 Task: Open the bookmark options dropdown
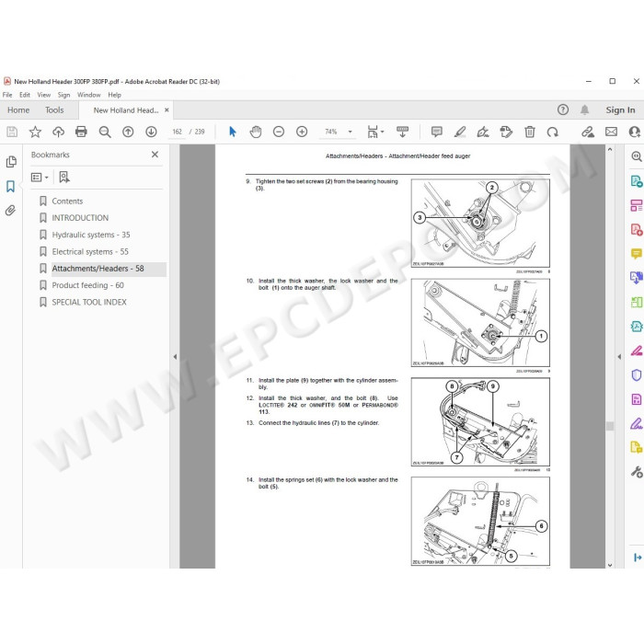tap(40, 178)
